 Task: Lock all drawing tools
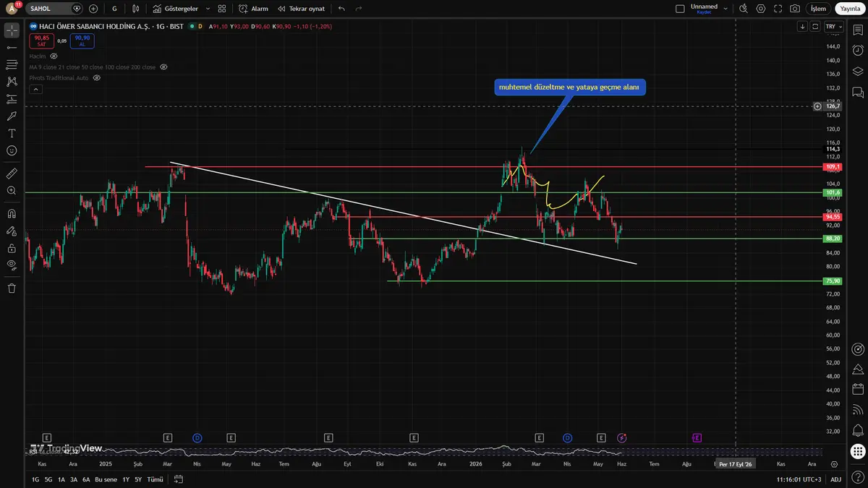click(x=12, y=248)
